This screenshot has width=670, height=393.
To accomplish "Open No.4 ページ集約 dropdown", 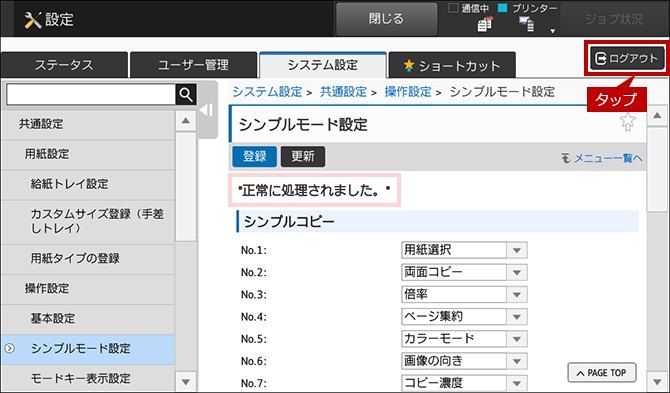I will [464, 317].
